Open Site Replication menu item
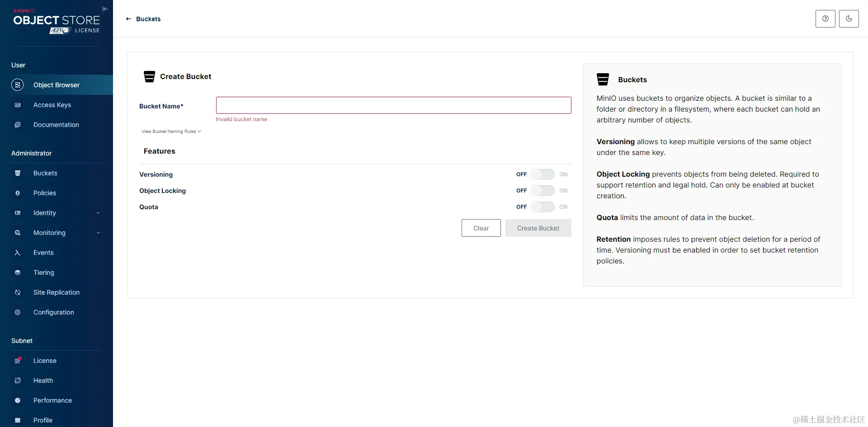 57,292
